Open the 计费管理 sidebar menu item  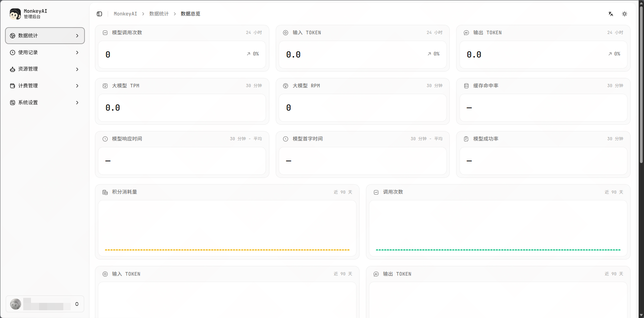[45, 86]
